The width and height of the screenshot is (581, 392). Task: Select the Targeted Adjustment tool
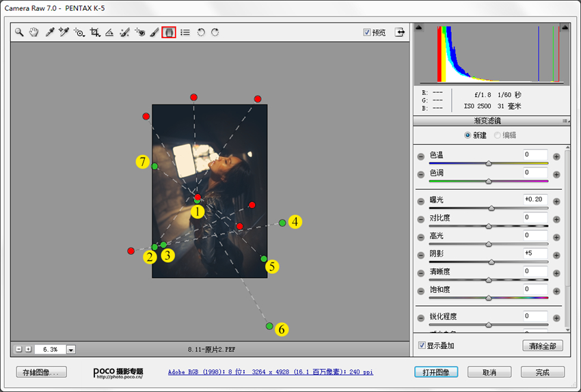coord(79,32)
